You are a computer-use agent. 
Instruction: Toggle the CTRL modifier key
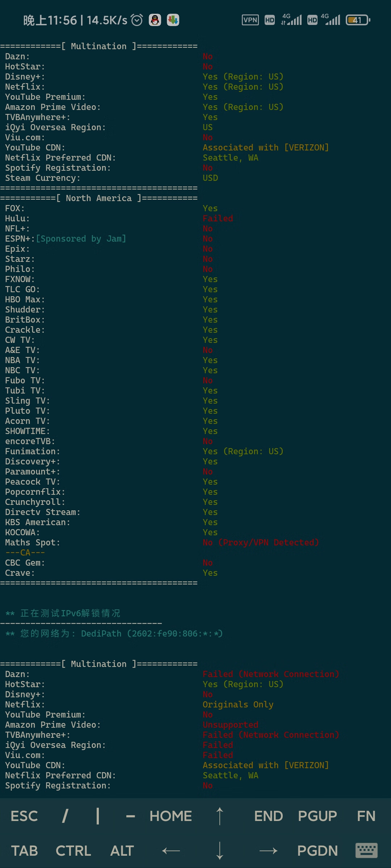73,851
